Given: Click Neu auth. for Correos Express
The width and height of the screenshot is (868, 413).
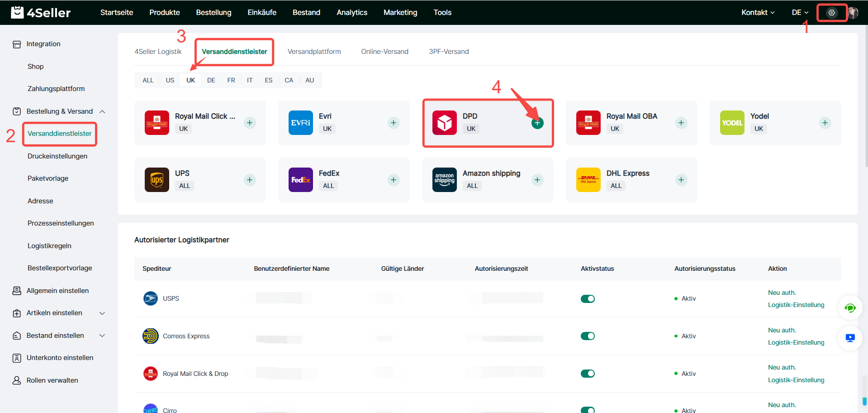Looking at the screenshot, I should coord(782,330).
